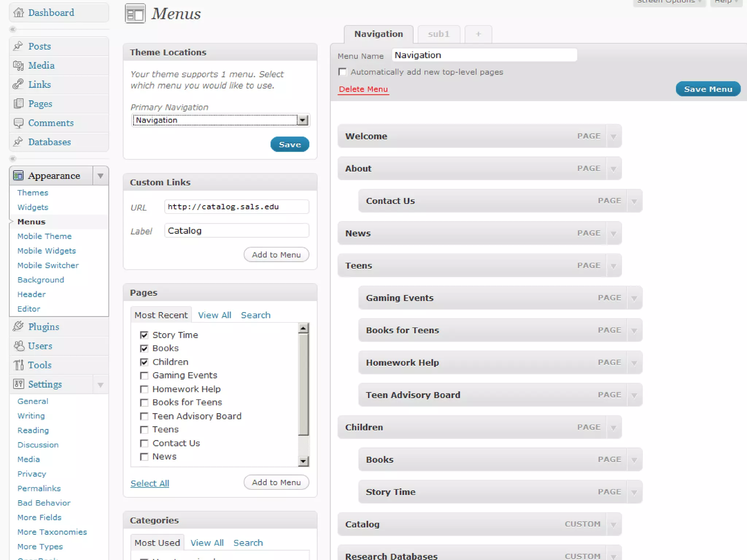
Task: Uncheck the Story Time page checkbox
Action: [x=144, y=335]
